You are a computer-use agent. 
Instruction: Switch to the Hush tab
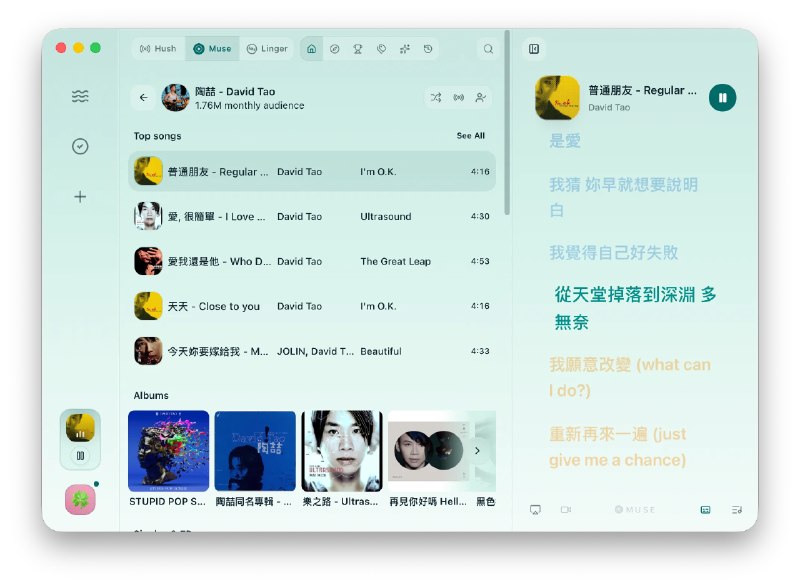(x=158, y=48)
